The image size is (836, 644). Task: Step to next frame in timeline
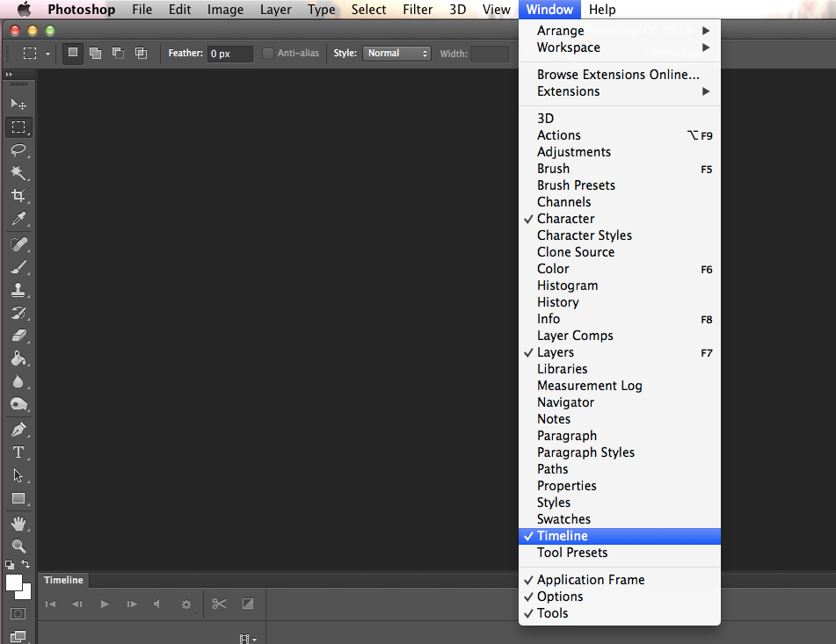(132, 604)
